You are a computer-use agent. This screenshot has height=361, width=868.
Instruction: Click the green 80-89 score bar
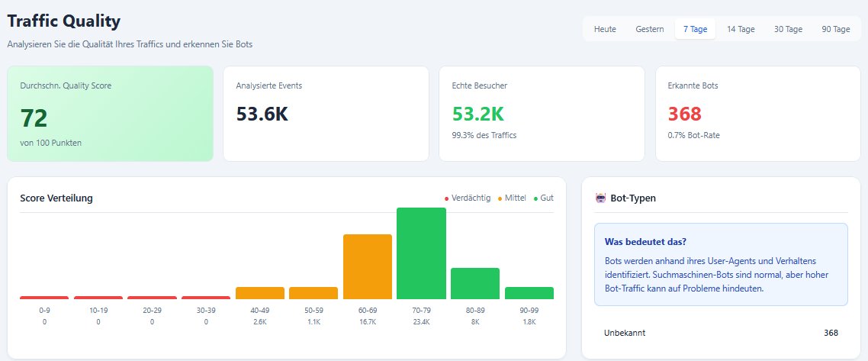[x=475, y=283]
